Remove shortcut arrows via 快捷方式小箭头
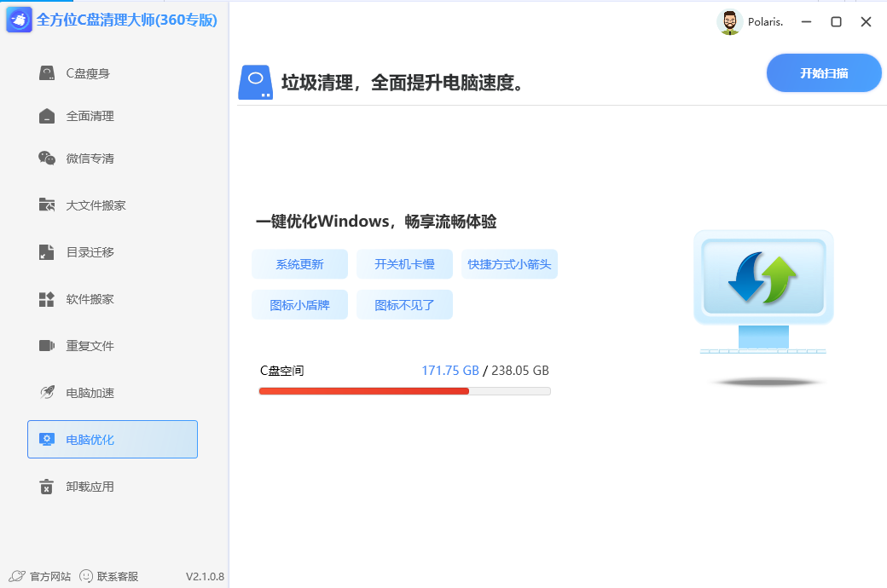Screen dimensions: 887x588 (509, 264)
